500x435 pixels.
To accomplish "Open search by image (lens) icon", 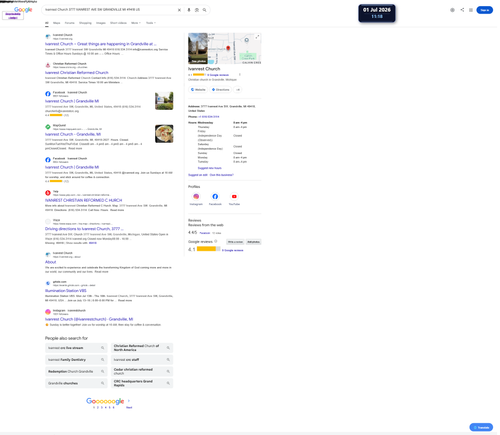I will (197, 10).
